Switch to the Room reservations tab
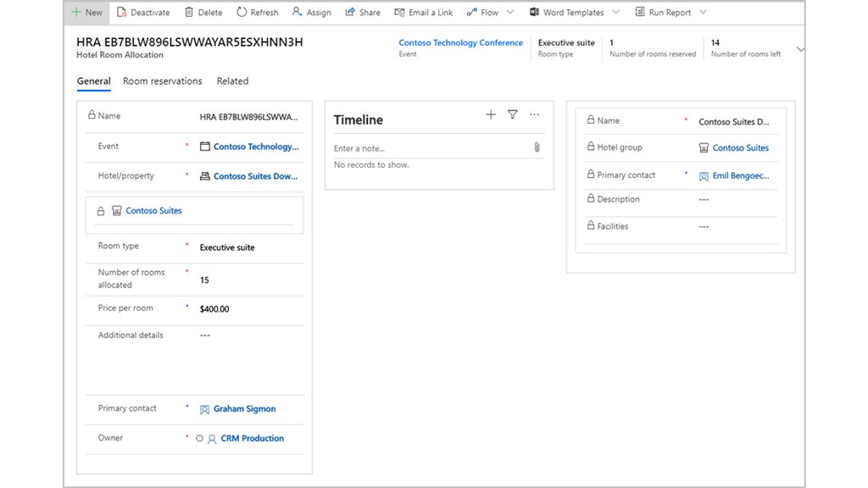Screen dimensions: 868x488 (x=162, y=80)
